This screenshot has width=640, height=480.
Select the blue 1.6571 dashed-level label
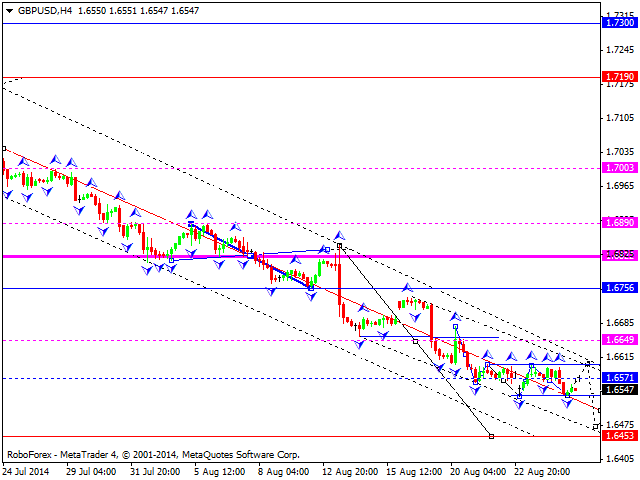(x=620, y=378)
